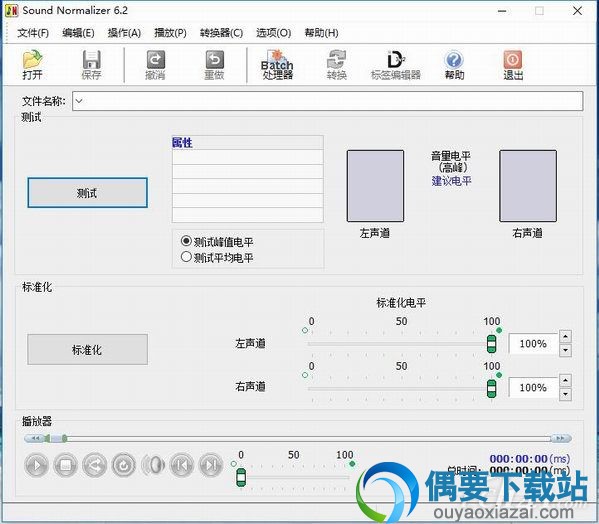Screen dimensions: 599x524
Task: Click the 属性 list header
Action: point(248,142)
